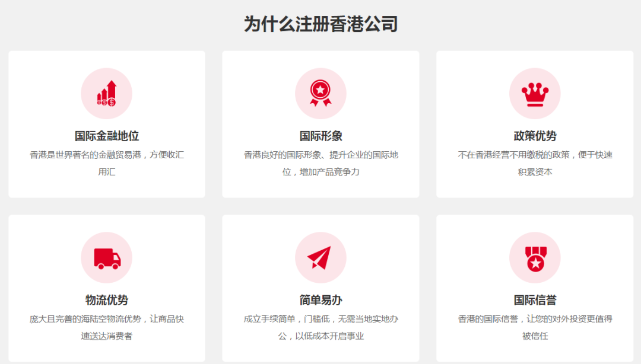The width and height of the screenshot is (641, 364).
Task: Click the 简单易办 heading text
Action: pyautogui.click(x=320, y=300)
